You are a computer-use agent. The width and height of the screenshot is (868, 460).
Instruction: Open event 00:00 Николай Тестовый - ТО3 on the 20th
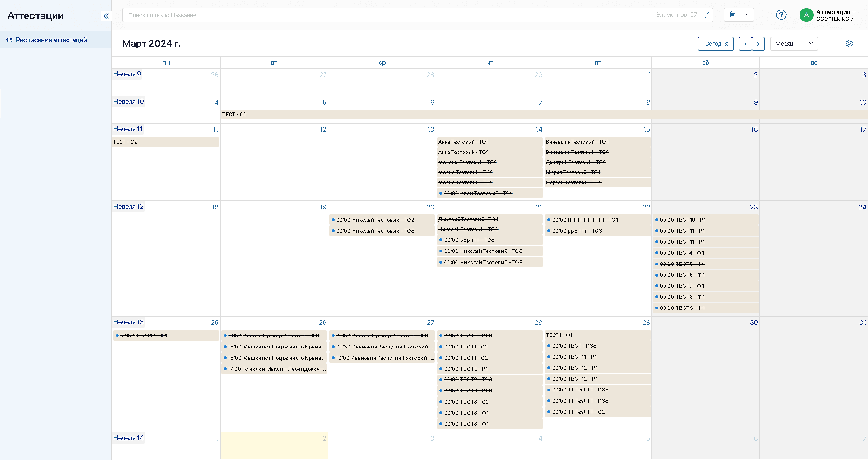[375, 231]
